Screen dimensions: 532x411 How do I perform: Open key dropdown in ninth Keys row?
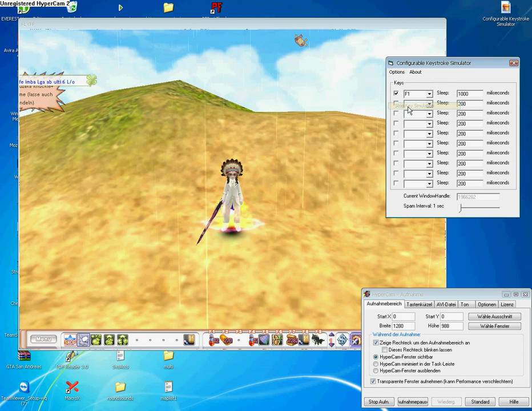429,174
